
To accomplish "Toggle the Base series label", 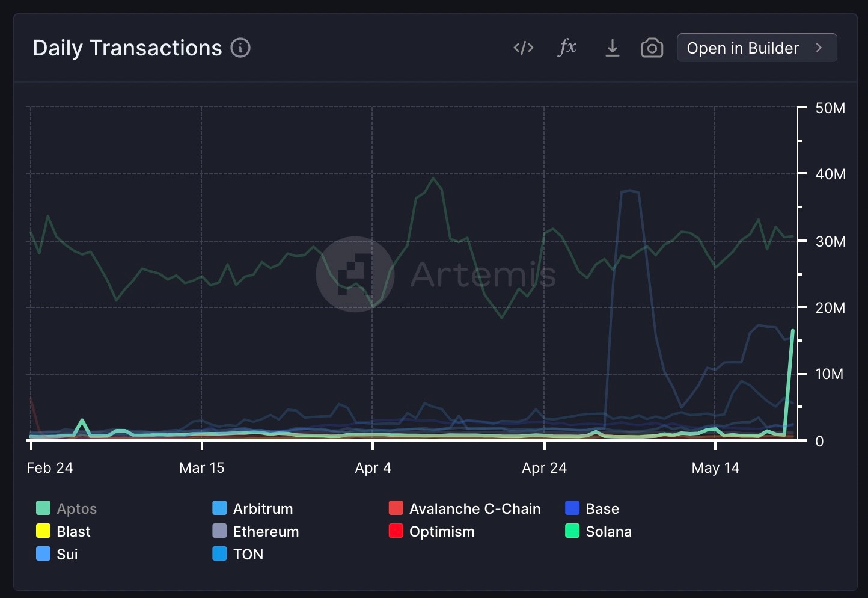I will (x=602, y=509).
